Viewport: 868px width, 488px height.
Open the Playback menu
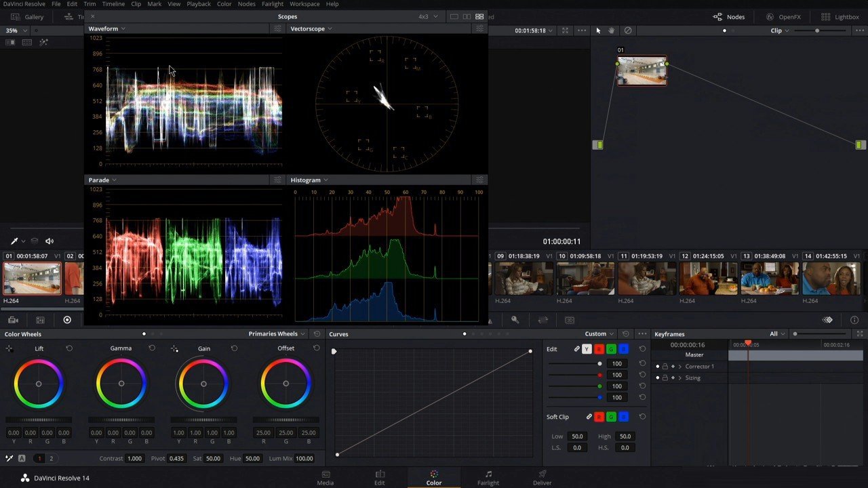tap(199, 4)
